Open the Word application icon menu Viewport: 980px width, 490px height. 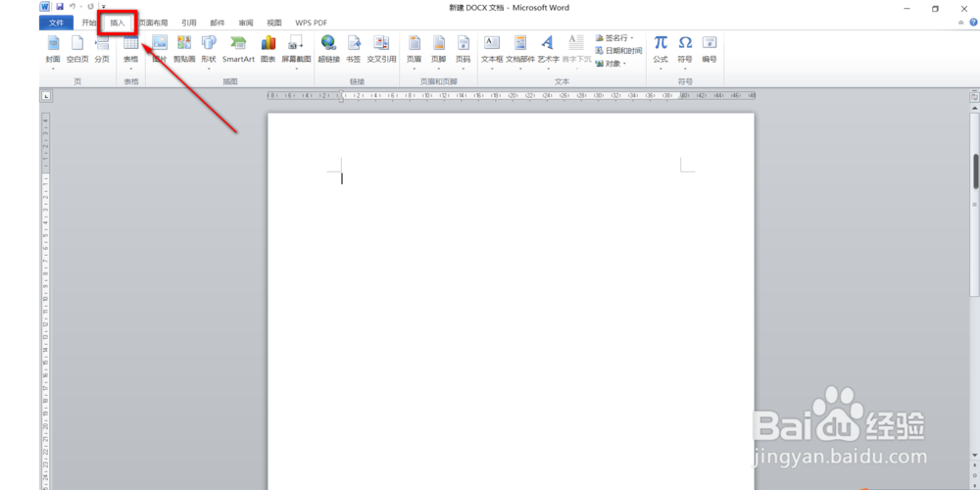coord(45,7)
